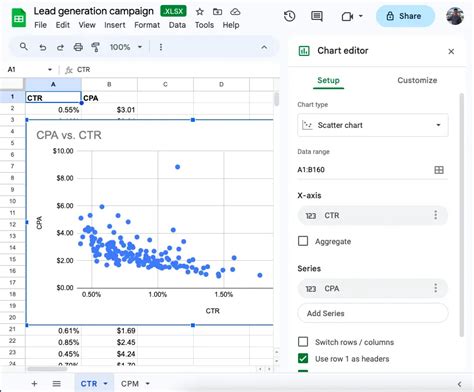Open the account profile picture
The height and width of the screenshot is (392, 474).
(455, 16)
